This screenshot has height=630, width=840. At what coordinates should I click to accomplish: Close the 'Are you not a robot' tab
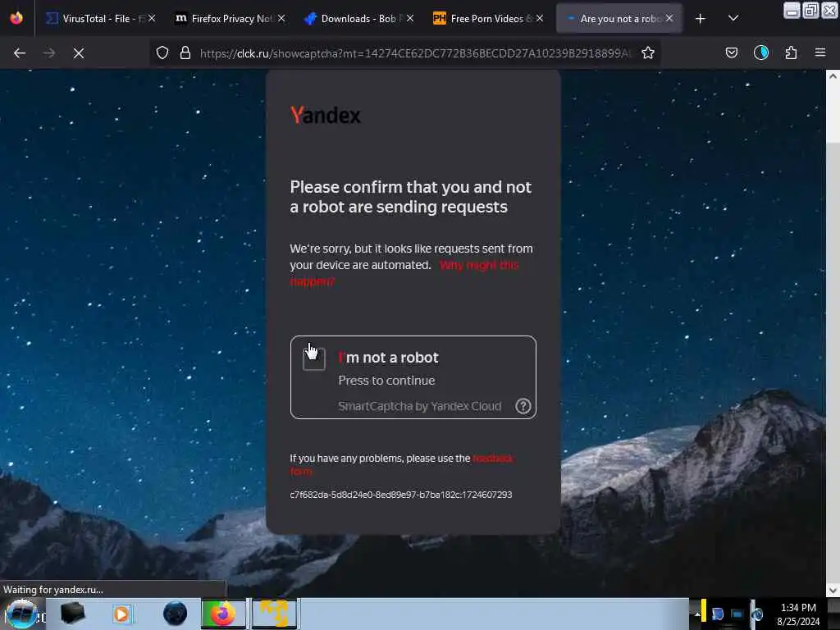pos(669,18)
